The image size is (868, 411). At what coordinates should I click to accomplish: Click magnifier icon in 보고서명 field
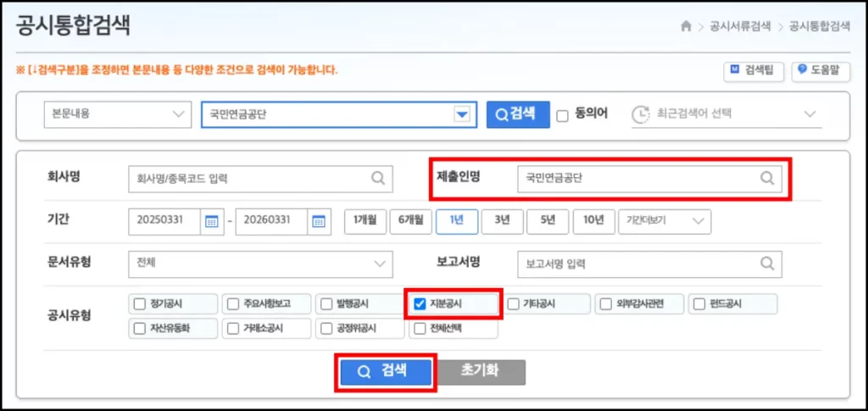pos(766,264)
